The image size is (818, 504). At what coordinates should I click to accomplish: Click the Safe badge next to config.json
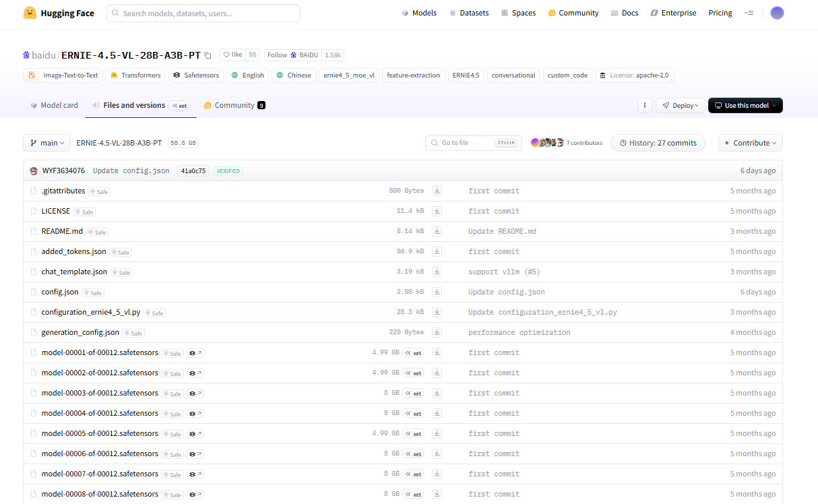tap(93, 292)
